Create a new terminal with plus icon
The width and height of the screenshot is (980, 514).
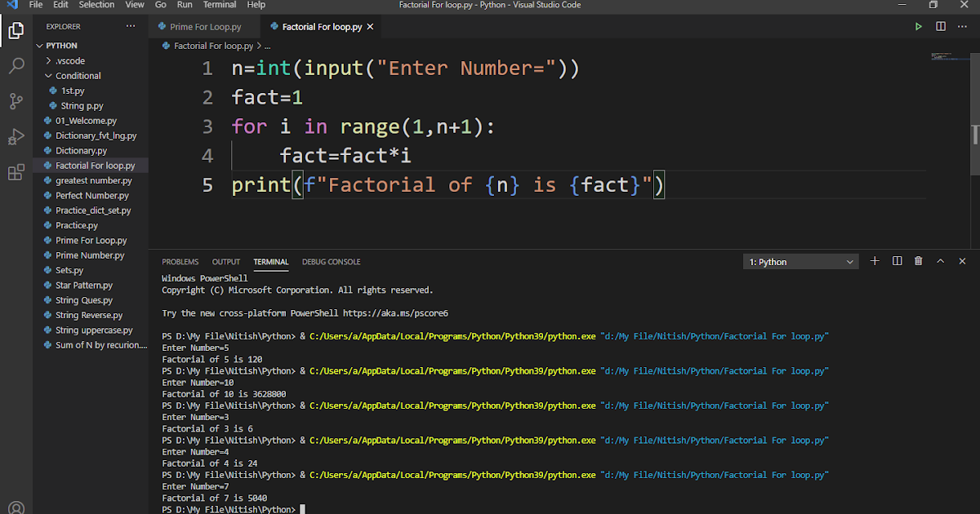click(875, 261)
